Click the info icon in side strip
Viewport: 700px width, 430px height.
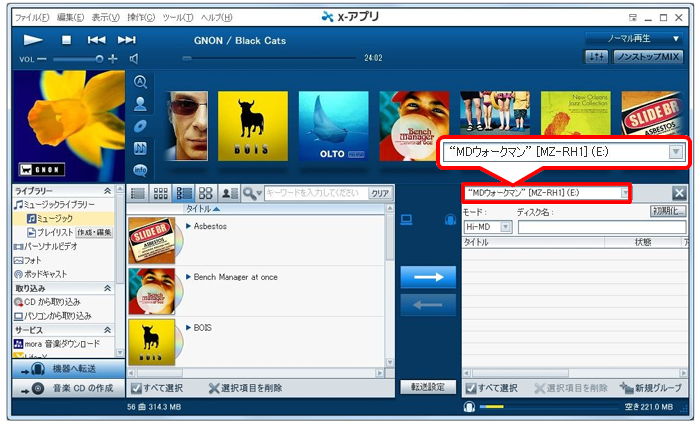coord(141,168)
